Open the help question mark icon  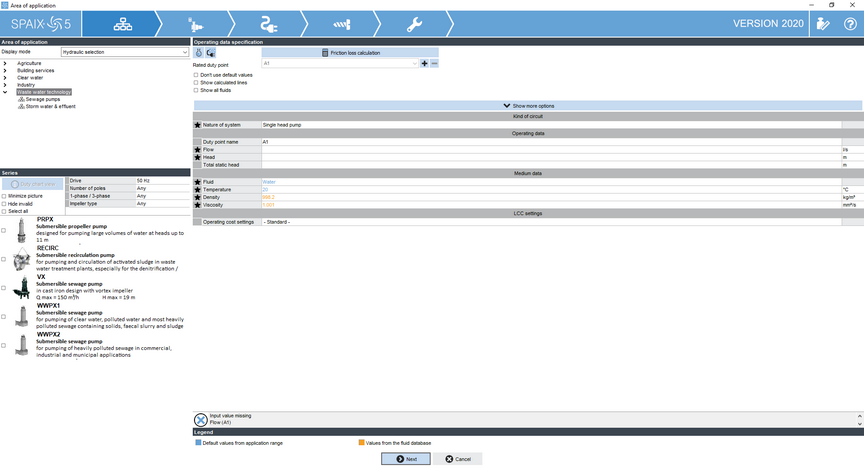pyautogui.click(x=850, y=24)
